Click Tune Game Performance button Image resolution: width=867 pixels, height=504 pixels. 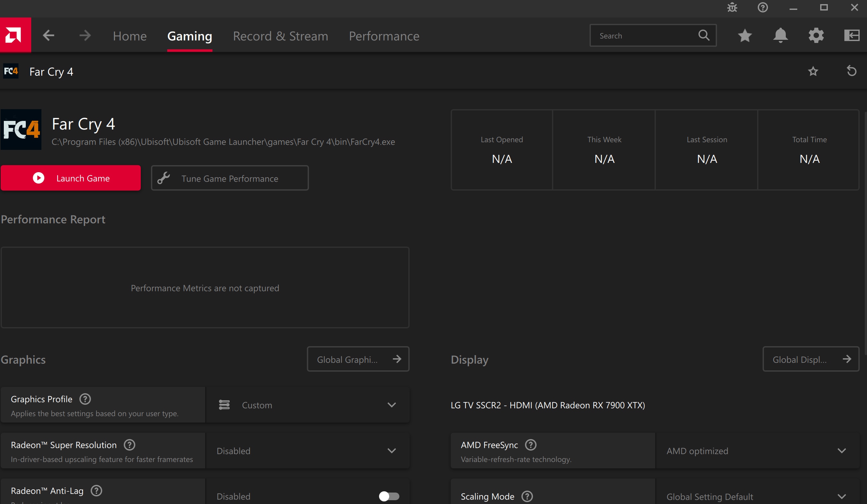point(230,178)
